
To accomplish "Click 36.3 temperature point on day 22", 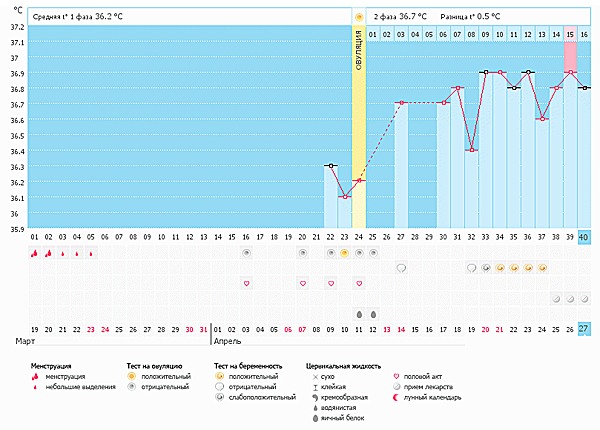I will (330, 165).
